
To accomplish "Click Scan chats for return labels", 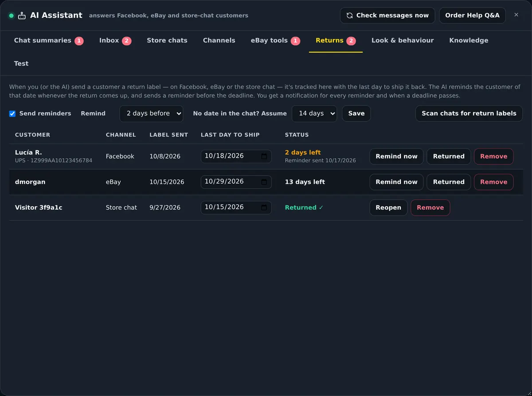I will click(469, 113).
